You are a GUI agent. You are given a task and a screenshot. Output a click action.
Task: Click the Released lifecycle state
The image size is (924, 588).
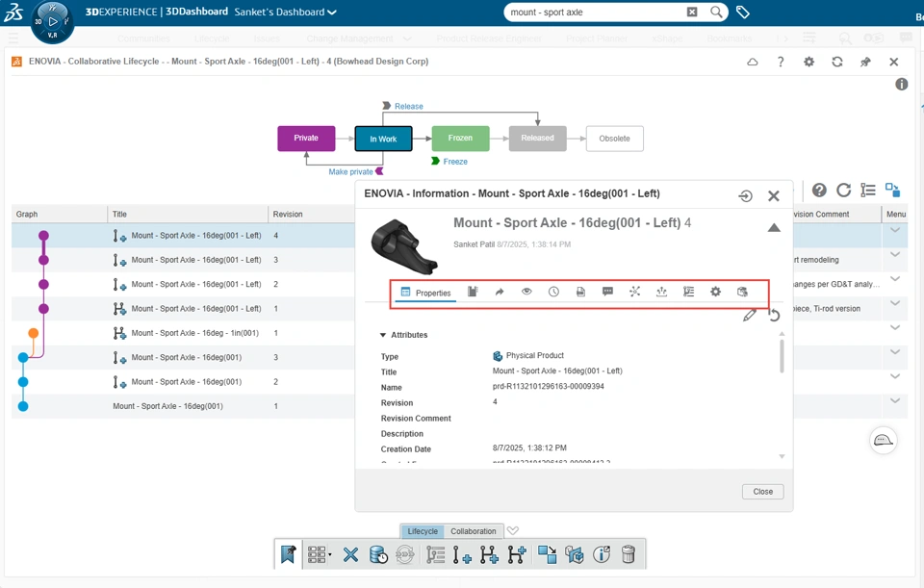pyautogui.click(x=537, y=138)
